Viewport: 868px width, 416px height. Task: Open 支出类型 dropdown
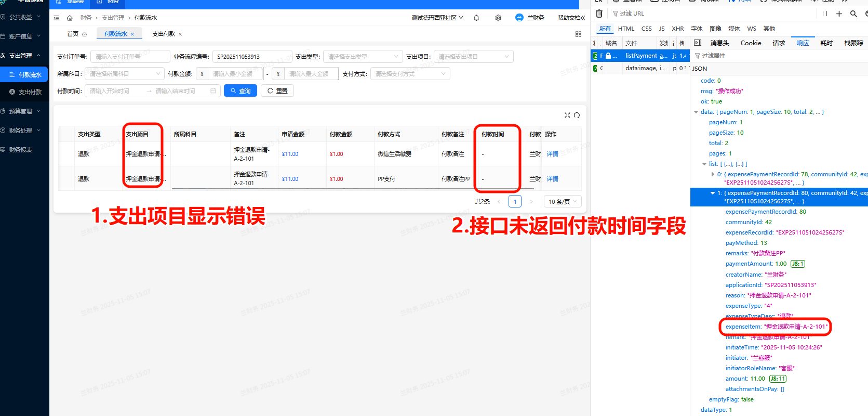(x=363, y=57)
